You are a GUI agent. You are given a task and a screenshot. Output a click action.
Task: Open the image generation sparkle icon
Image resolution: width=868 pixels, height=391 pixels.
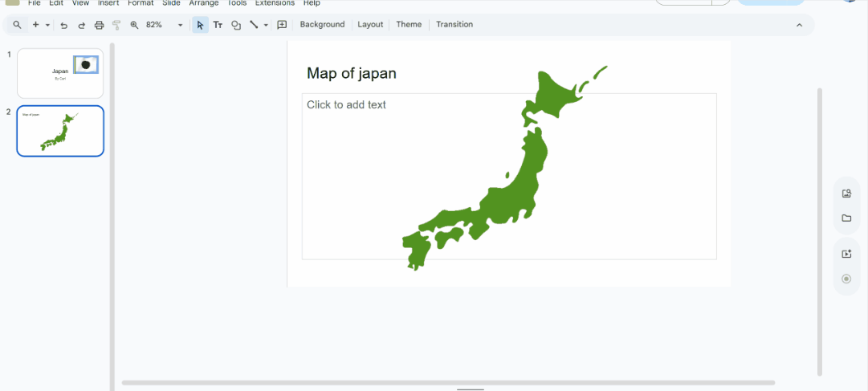(x=846, y=254)
